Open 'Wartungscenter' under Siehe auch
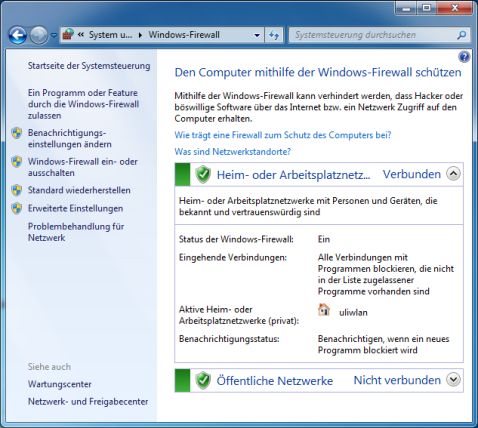This screenshot has height=428, width=478. [60, 384]
